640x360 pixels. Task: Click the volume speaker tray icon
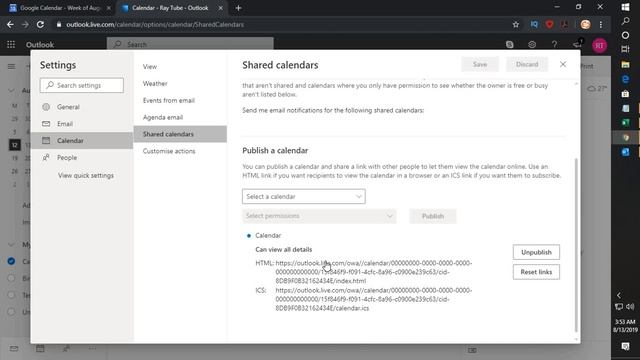630,307
